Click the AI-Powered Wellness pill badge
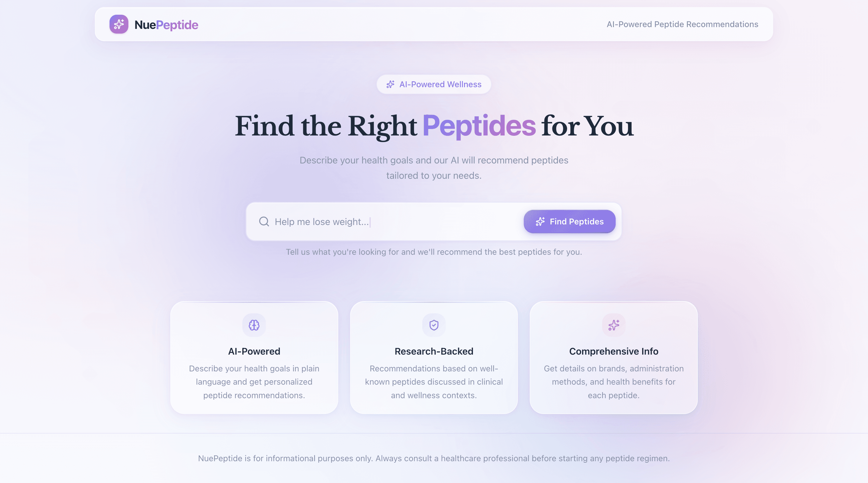 (434, 84)
